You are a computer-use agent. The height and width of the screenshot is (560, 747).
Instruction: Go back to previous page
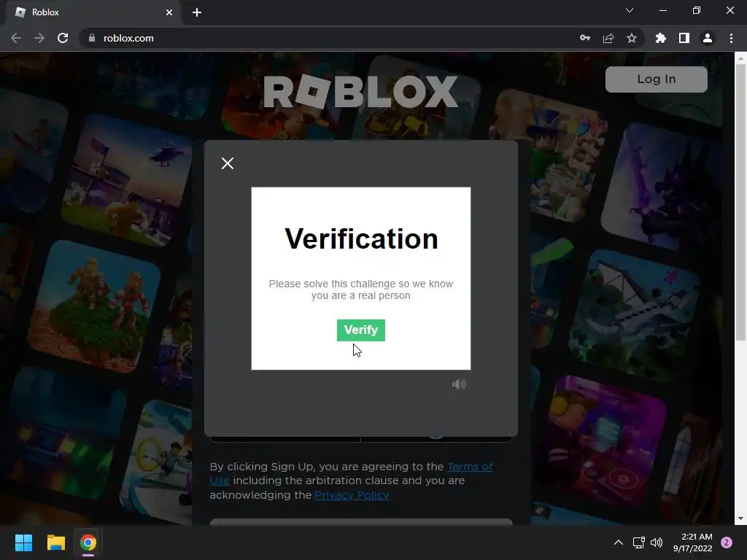[x=16, y=38]
